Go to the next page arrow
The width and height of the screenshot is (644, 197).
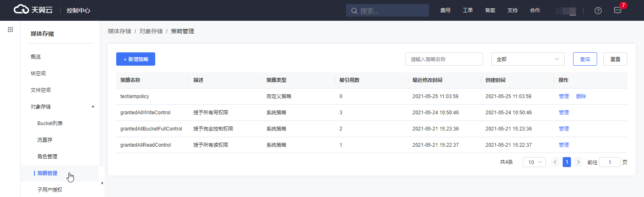[x=578, y=162]
